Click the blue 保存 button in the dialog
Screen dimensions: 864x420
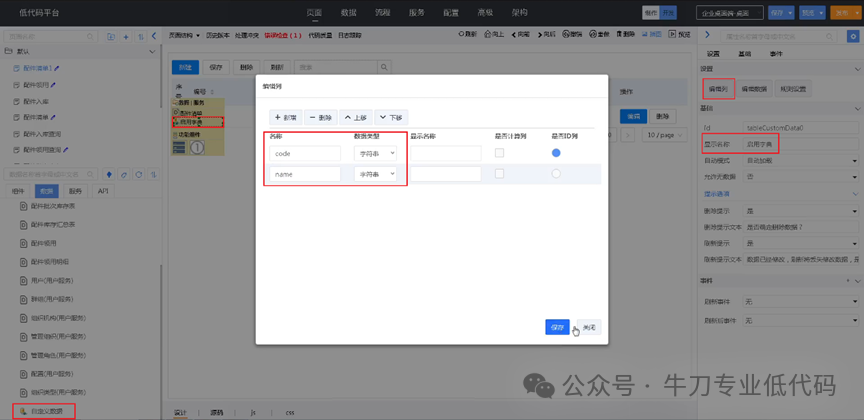[x=557, y=327]
